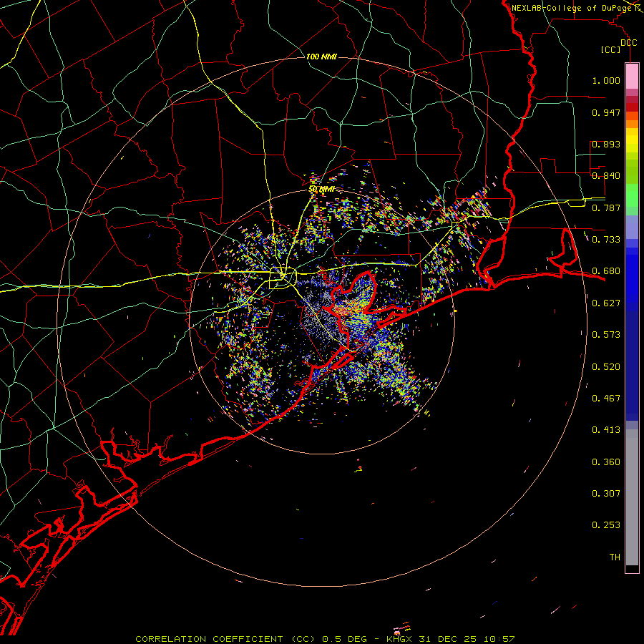Click the 0.787 legend value
644x644 pixels.
(x=606, y=208)
